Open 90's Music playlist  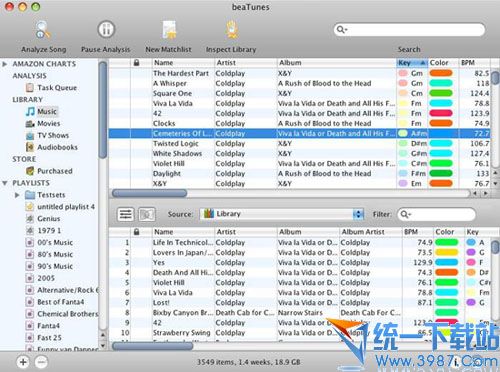point(49,266)
